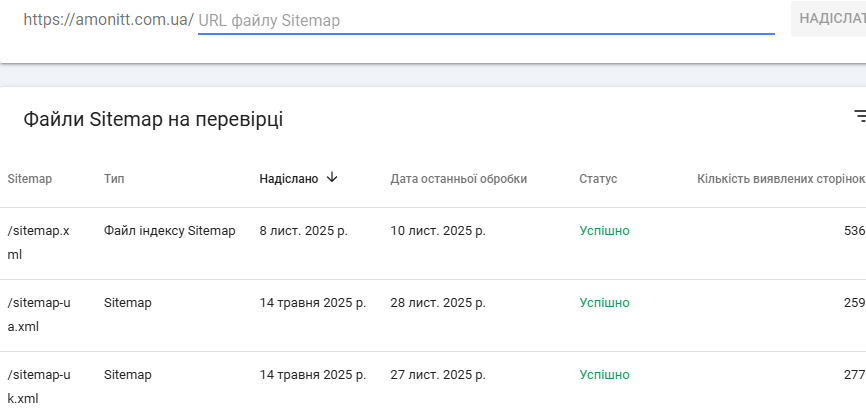Open the /sitemap-ua.xml sitemap entry
The image size is (866, 411).
39,314
